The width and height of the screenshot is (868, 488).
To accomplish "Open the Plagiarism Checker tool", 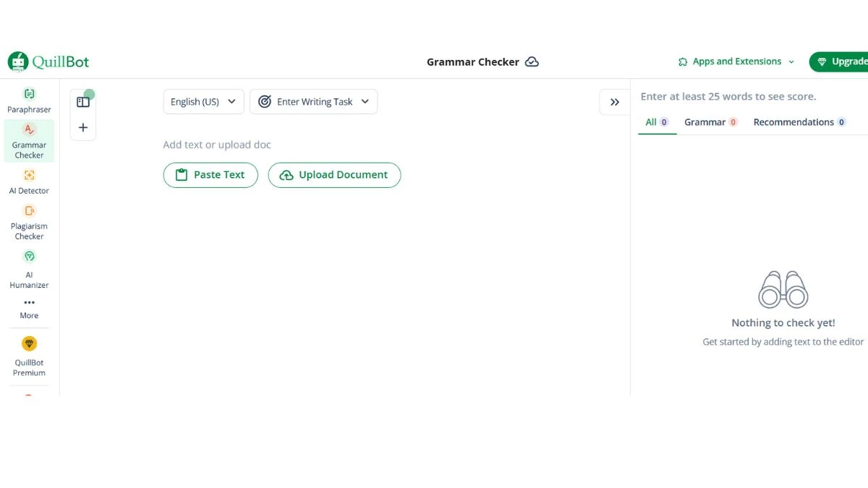I will [x=29, y=221].
